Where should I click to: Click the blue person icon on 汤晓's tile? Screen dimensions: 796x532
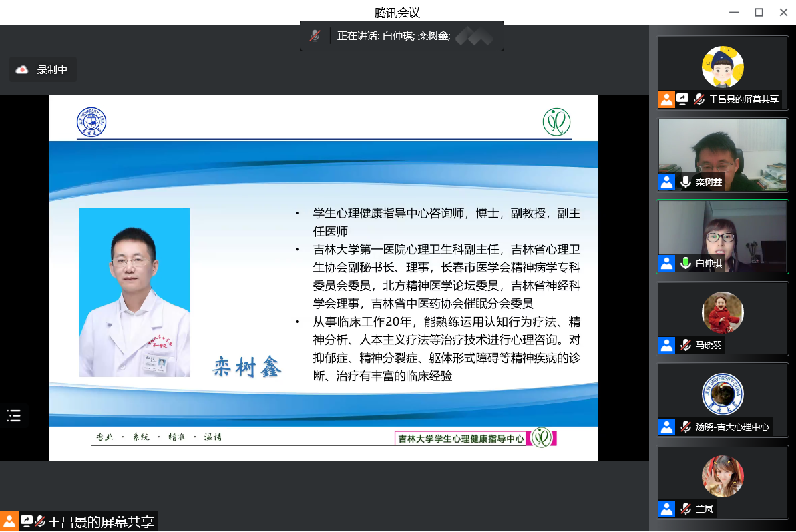pos(666,427)
